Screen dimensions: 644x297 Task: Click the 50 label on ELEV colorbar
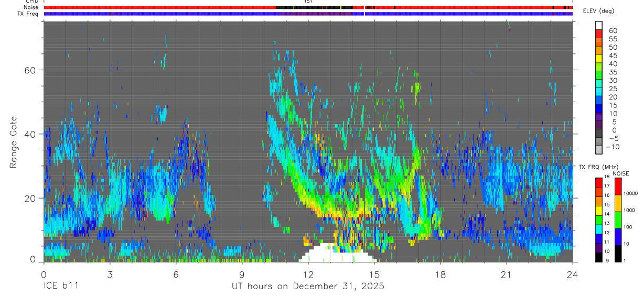[x=613, y=47]
